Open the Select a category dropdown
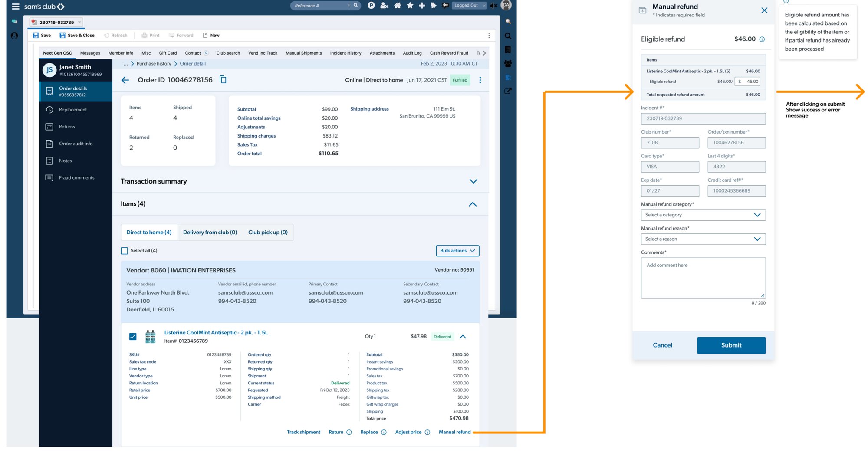Viewport: 868px width, 459px height. click(x=703, y=215)
